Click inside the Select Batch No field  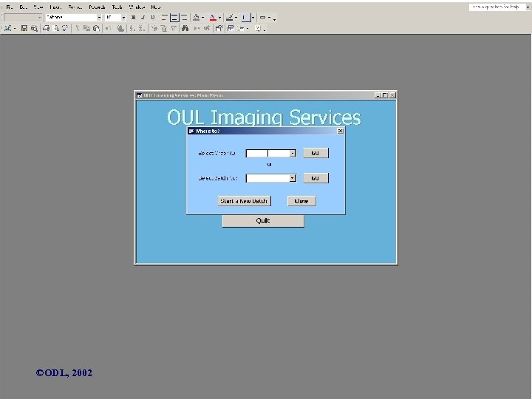click(267, 178)
